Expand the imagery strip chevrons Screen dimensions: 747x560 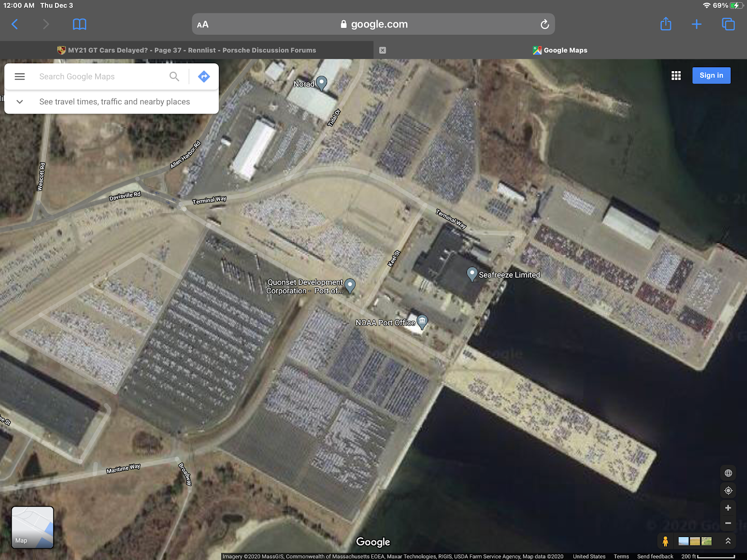pos(728,541)
